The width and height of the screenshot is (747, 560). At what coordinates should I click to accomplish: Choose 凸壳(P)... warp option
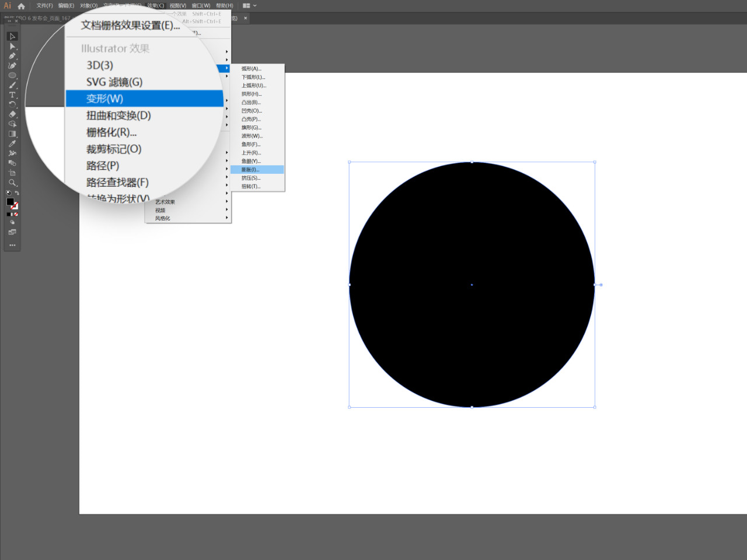click(x=257, y=119)
